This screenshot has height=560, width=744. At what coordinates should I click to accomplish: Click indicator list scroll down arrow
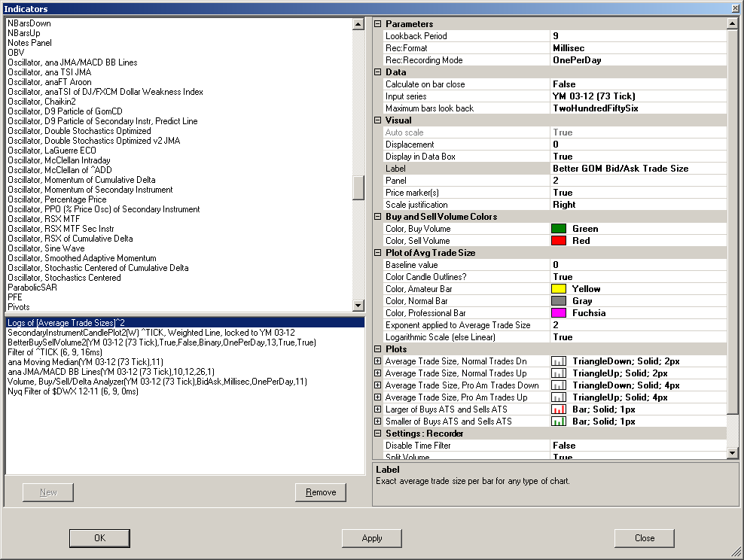(358, 306)
